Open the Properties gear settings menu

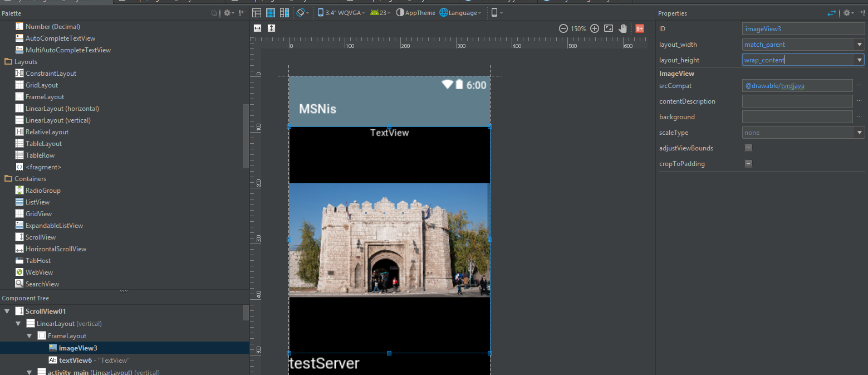[x=848, y=13]
